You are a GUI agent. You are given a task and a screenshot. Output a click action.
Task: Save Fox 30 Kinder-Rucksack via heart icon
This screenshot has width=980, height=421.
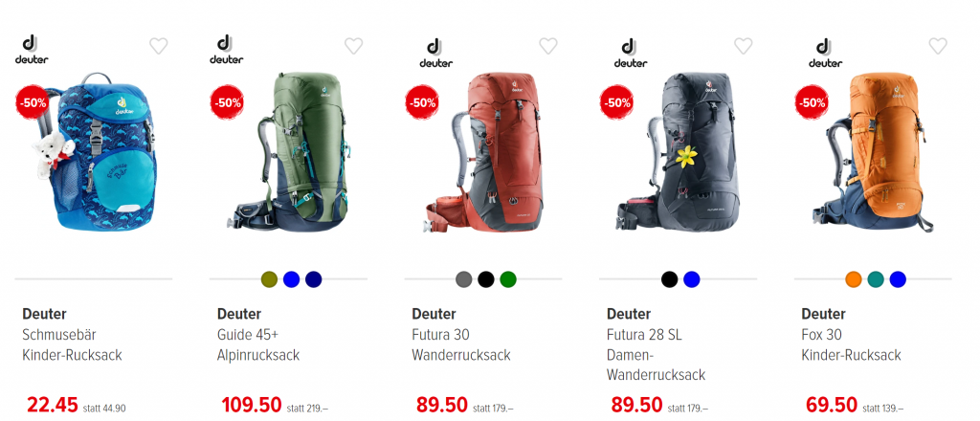pos(938,46)
